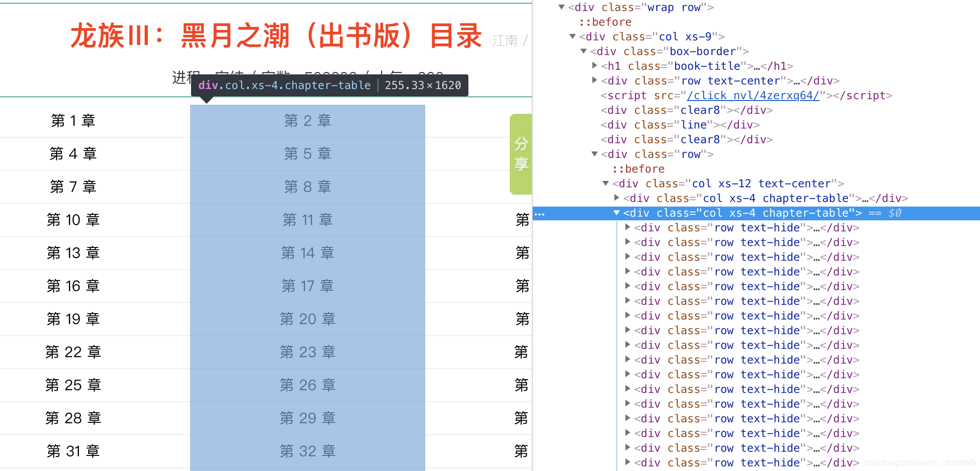Open the /click_nvl/4zerxq64/ script source link
Viewport: 980px width, 471px height.
tap(753, 95)
